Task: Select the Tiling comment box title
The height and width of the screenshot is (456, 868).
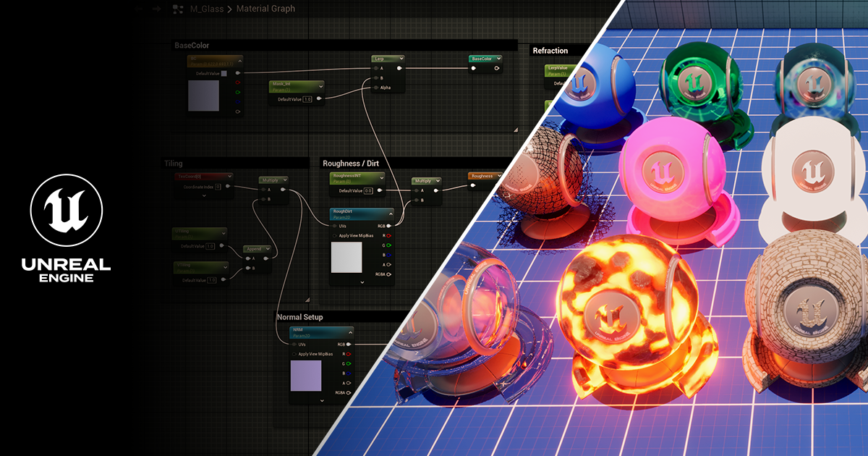Action: point(173,164)
